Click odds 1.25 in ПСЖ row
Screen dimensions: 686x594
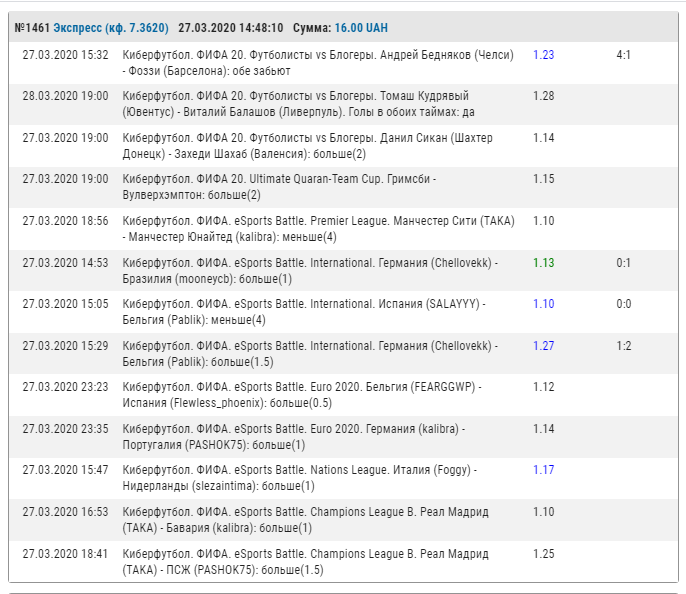[x=543, y=555]
